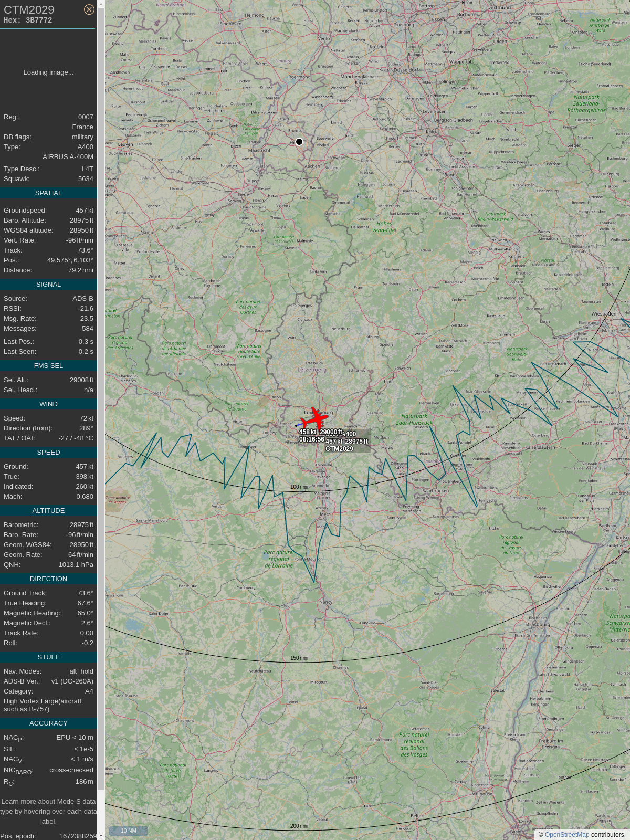630x840 pixels.
Task: Select the red A400 aircraft icon
Action: pyautogui.click(x=316, y=419)
